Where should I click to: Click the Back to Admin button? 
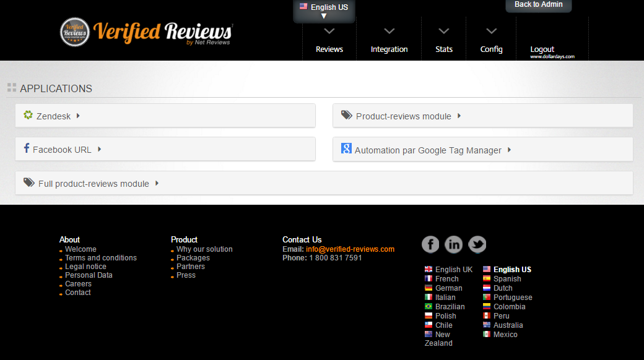coord(538,5)
